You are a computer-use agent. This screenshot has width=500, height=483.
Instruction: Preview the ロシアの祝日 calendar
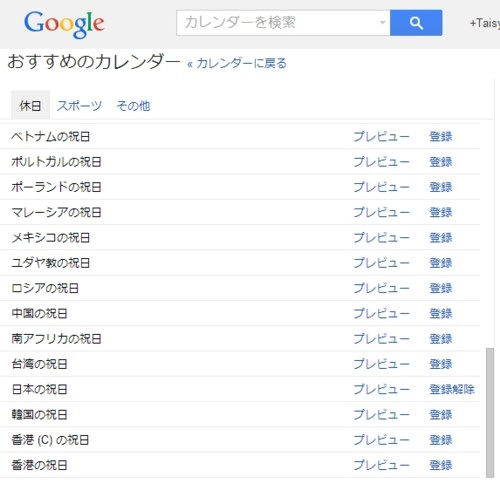[x=381, y=288]
